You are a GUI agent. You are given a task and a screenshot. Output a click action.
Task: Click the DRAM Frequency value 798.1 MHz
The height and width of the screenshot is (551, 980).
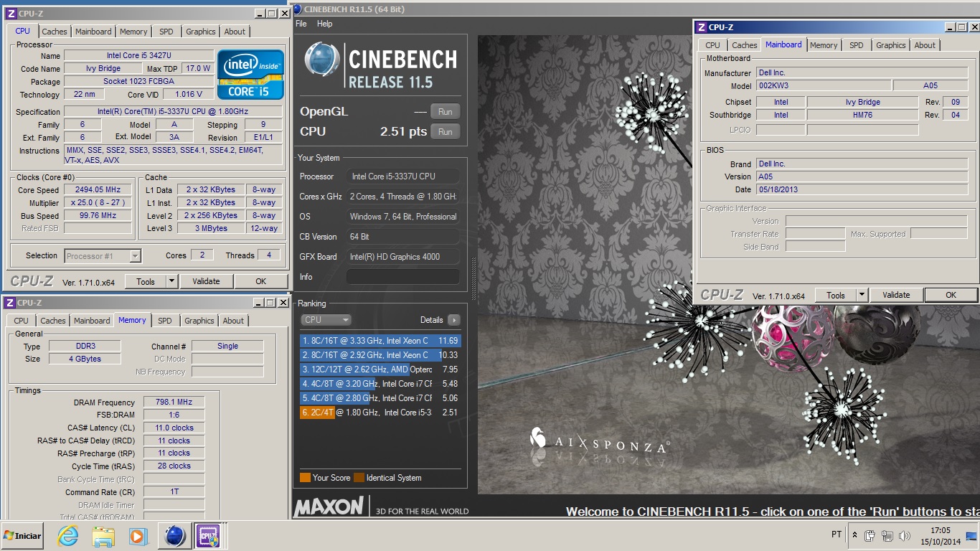coord(174,402)
